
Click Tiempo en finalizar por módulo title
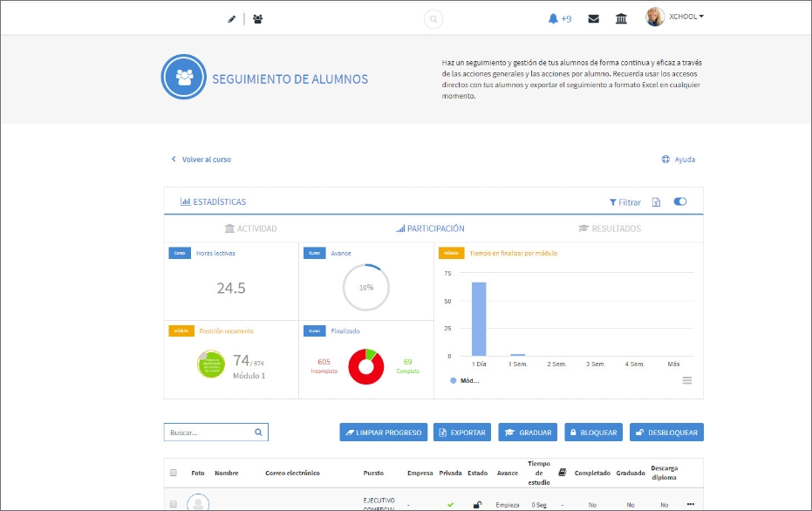pyautogui.click(x=513, y=253)
